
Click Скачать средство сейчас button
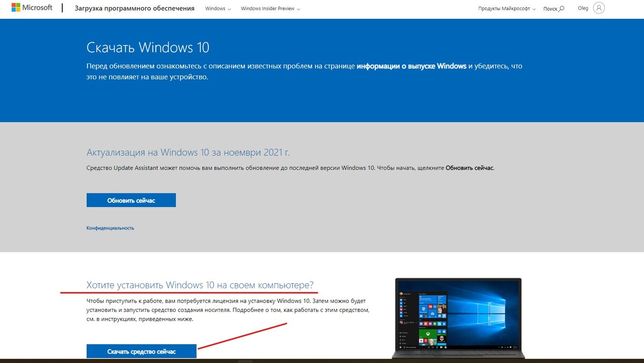coord(142,351)
